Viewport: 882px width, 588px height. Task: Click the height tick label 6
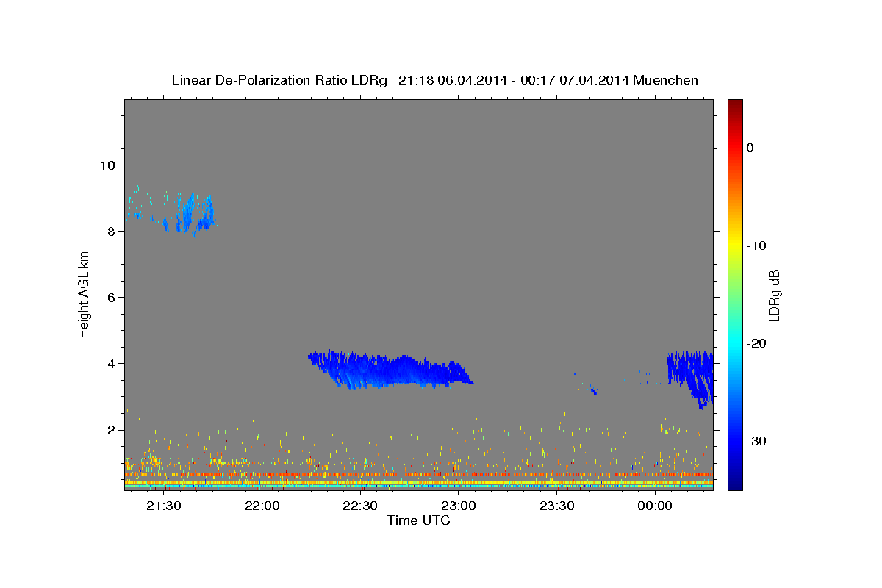[x=111, y=297]
